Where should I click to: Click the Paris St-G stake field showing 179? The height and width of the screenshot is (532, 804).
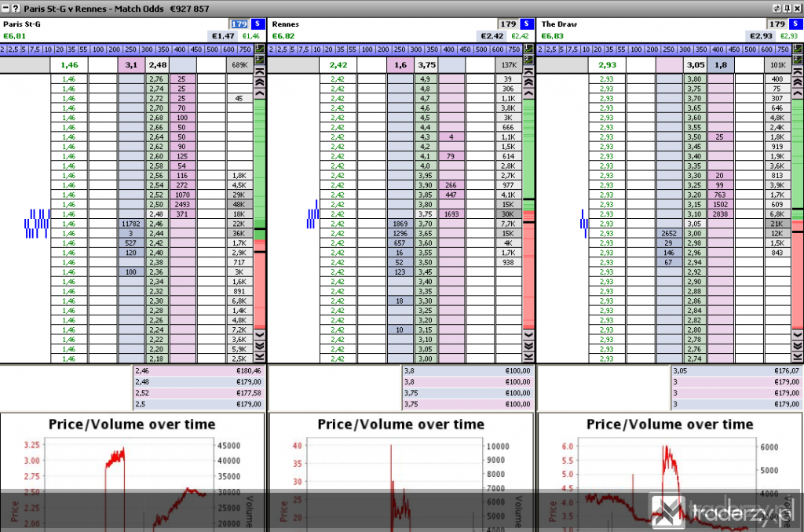tap(239, 24)
